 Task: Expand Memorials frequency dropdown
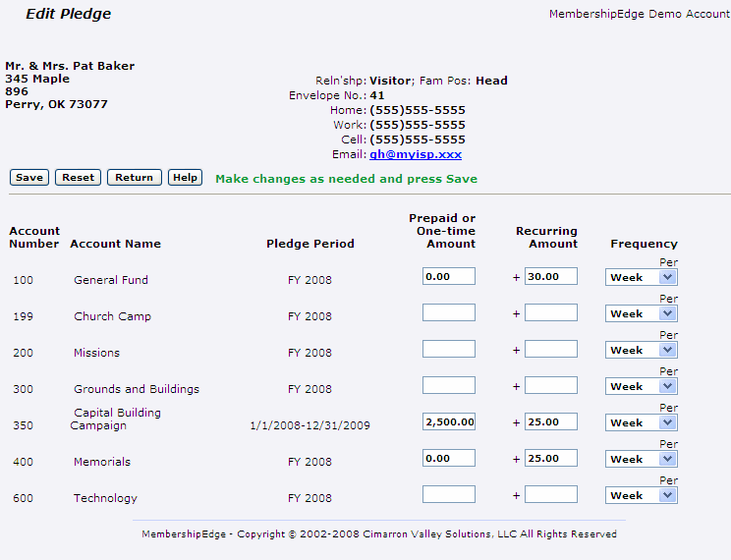(641, 459)
